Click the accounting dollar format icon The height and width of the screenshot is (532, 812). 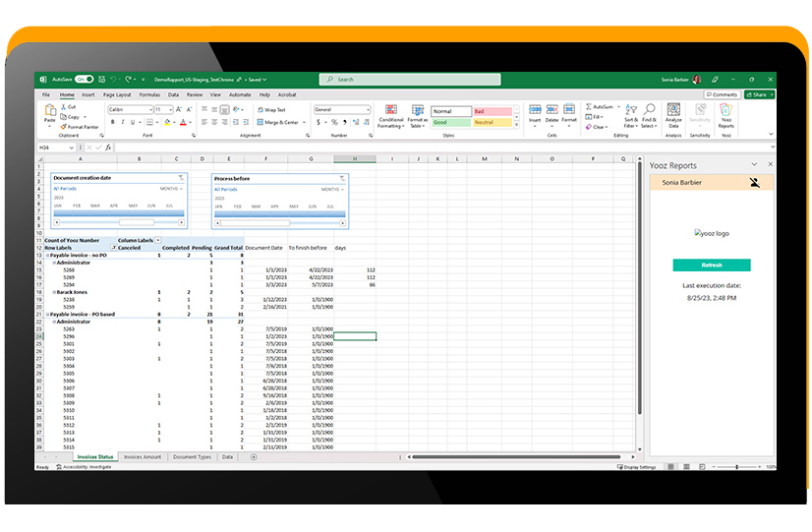[x=318, y=122]
